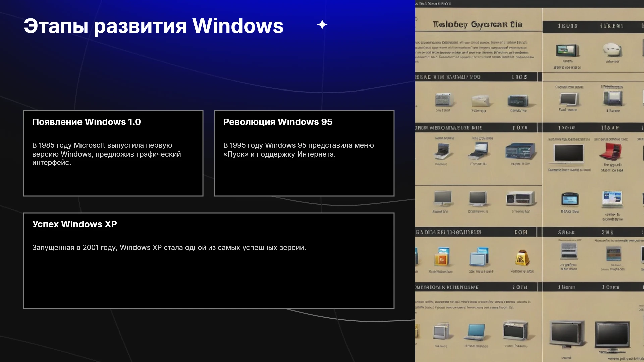
Task: Click the wide black laptop screen icon
Action: 569,155
